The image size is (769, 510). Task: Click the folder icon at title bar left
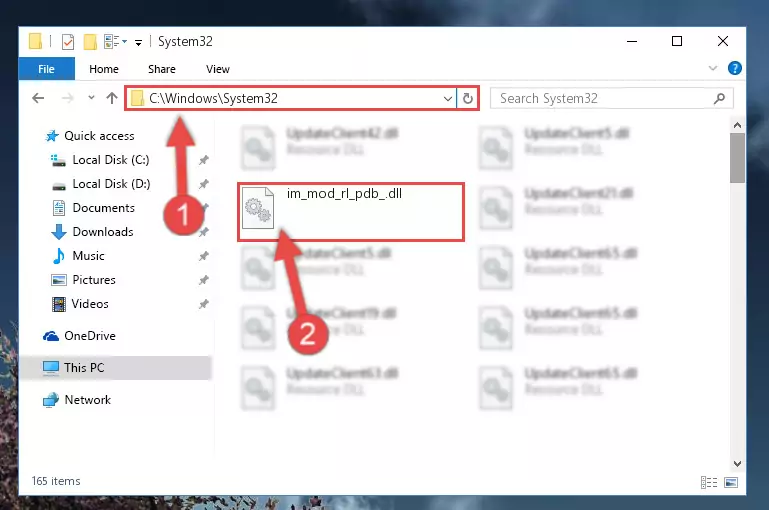pos(35,41)
